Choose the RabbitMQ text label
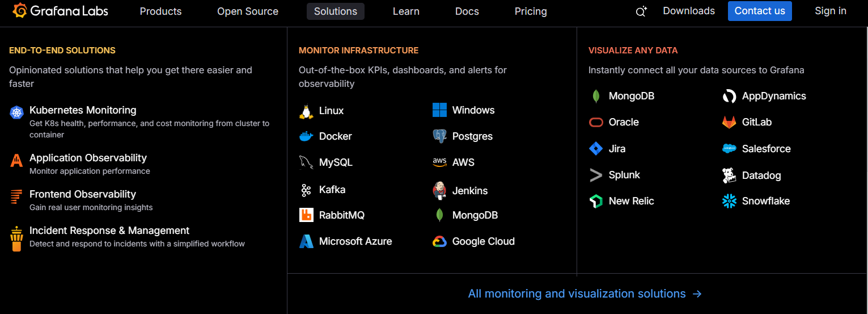 pyautogui.click(x=342, y=215)
